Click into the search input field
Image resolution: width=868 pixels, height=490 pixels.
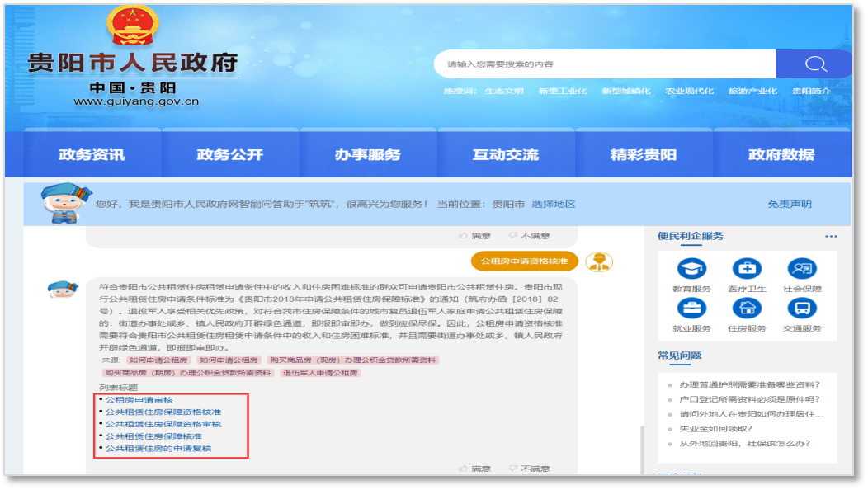tap(605, 64)
